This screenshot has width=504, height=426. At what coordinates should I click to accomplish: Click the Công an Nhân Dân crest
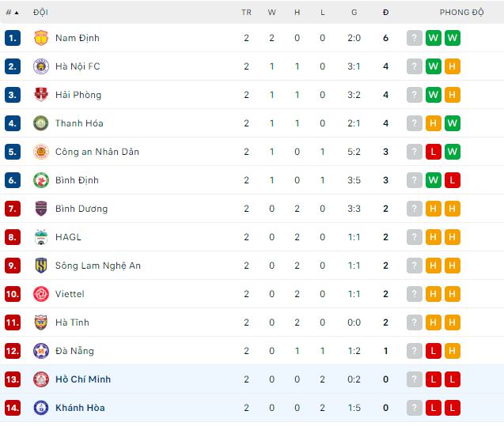40,152
